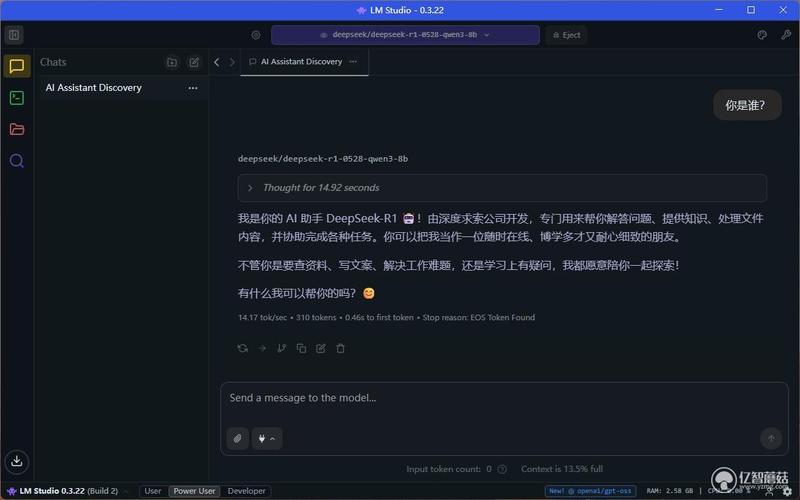The image size is (800, 500).
Task: Edit the assistant message
Action: click(x=321, y=348)
